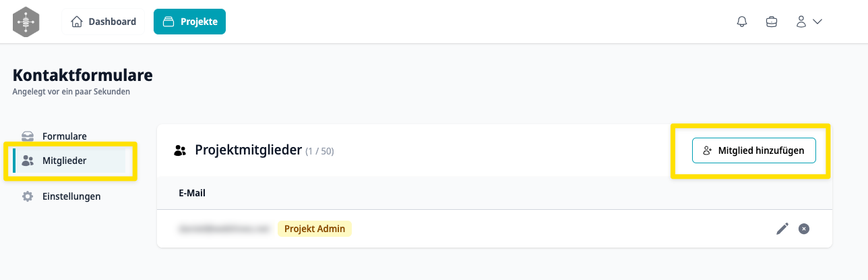Click the Formulare inbox icon

(x=28, y=136)
